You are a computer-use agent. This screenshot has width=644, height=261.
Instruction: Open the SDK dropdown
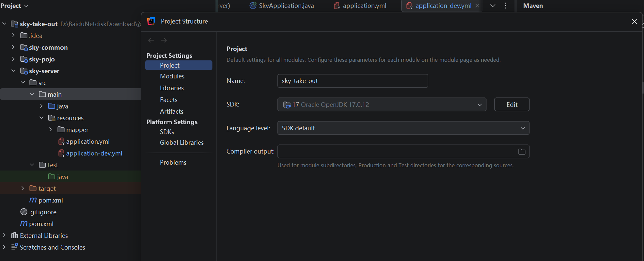click(x=382, y=105)
